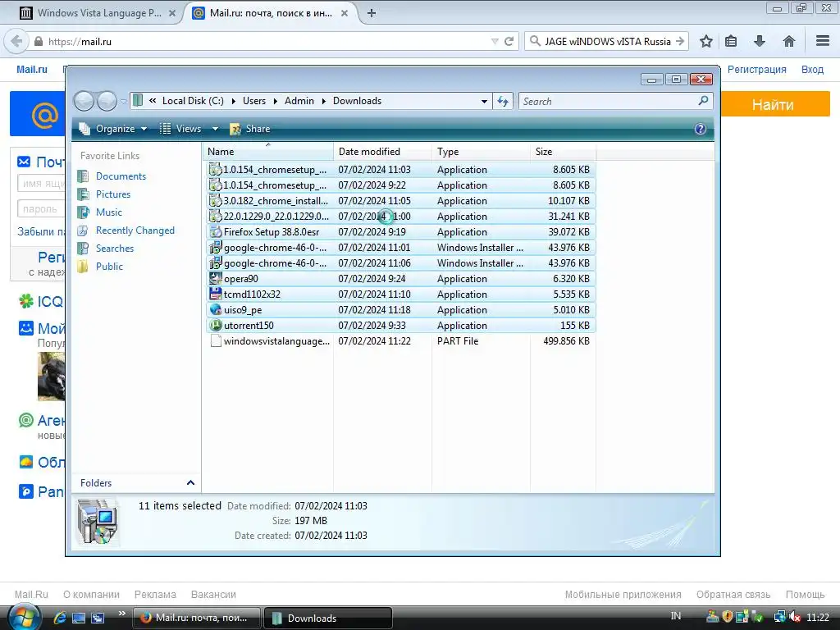Open Explorer help question icon
This screenshot has width=840, height=630.
[701, 129]
